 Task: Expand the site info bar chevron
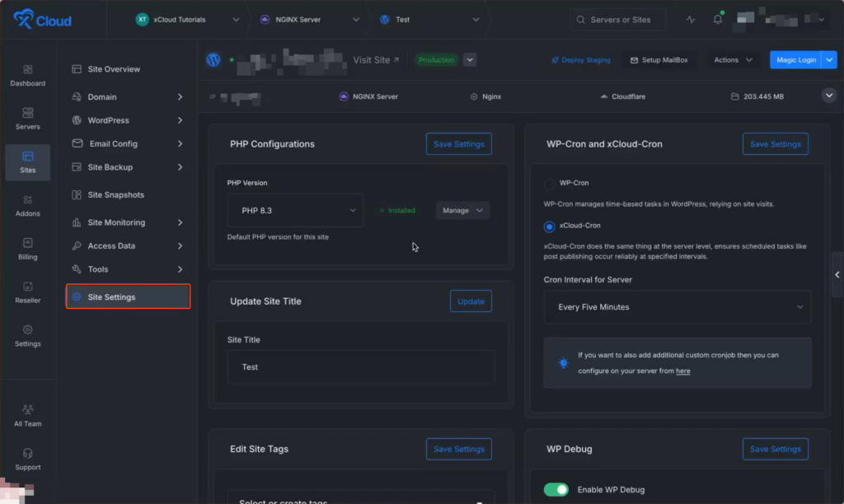tap(829, 96)
